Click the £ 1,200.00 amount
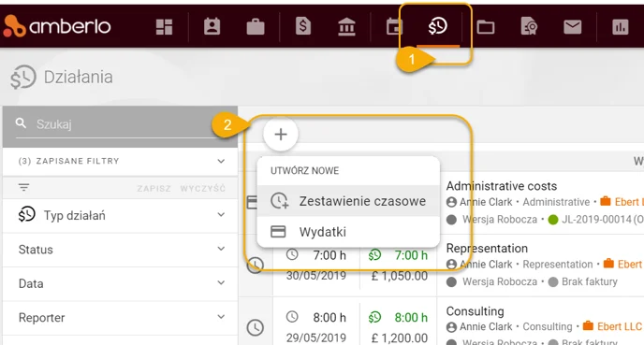The height and width of the screenshot is (345, 644). click(x=400, y=338)
